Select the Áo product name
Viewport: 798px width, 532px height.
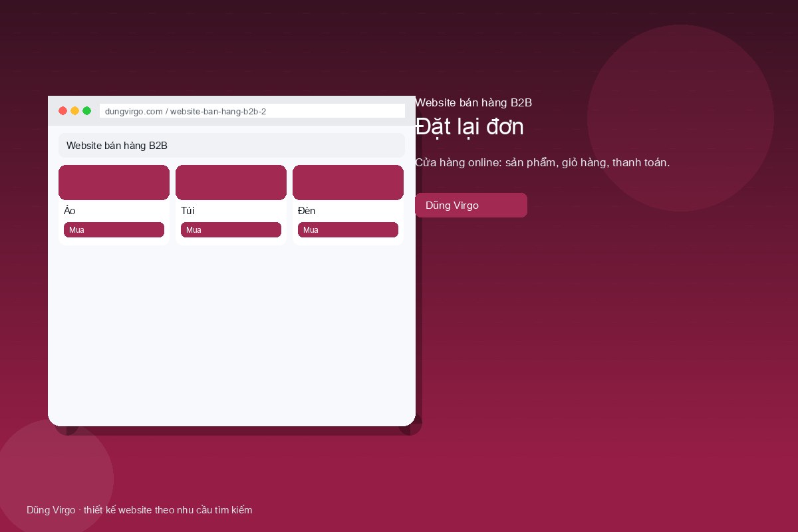(x=69, y=211)
